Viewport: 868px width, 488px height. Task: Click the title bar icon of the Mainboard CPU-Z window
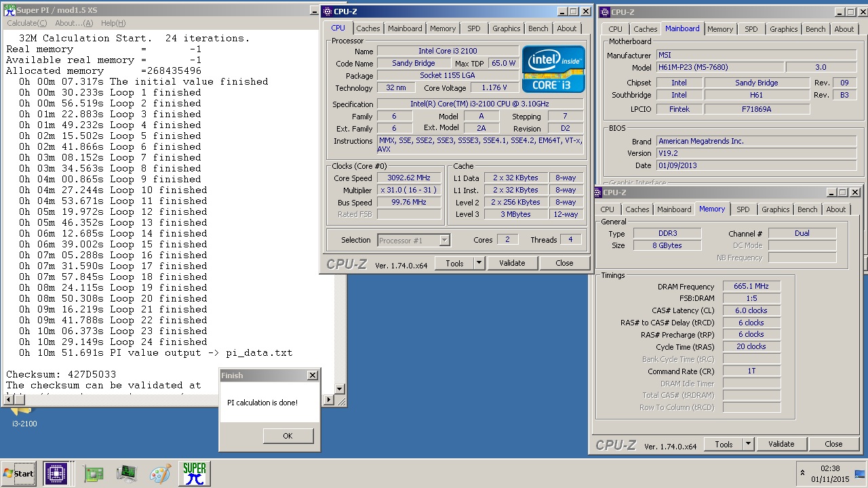tap(604, 12)
